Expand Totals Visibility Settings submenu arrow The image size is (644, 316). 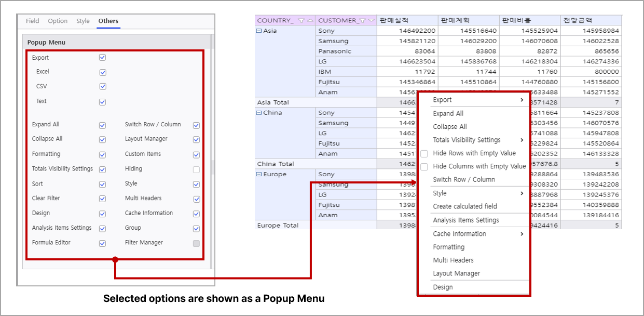coord(522,140)
